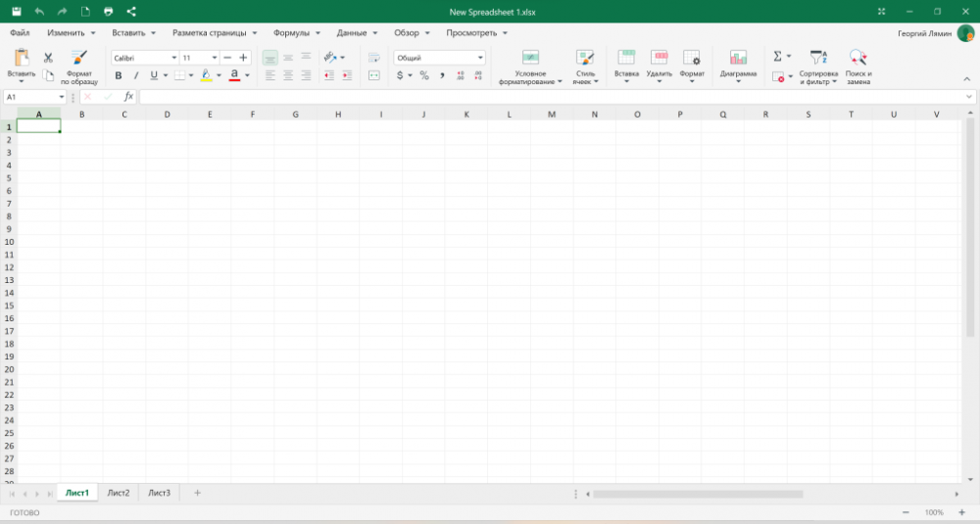Toggle align text right

pos(306,75)
